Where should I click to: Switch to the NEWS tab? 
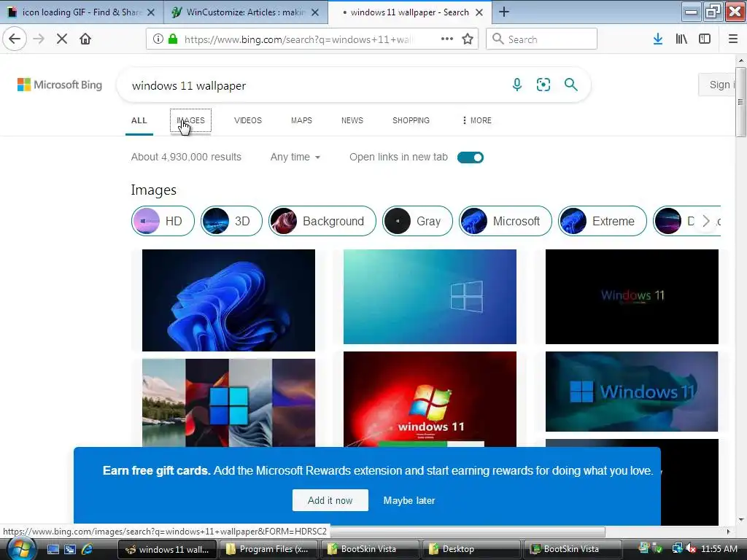pyautogui.click(x=352, y=120)
